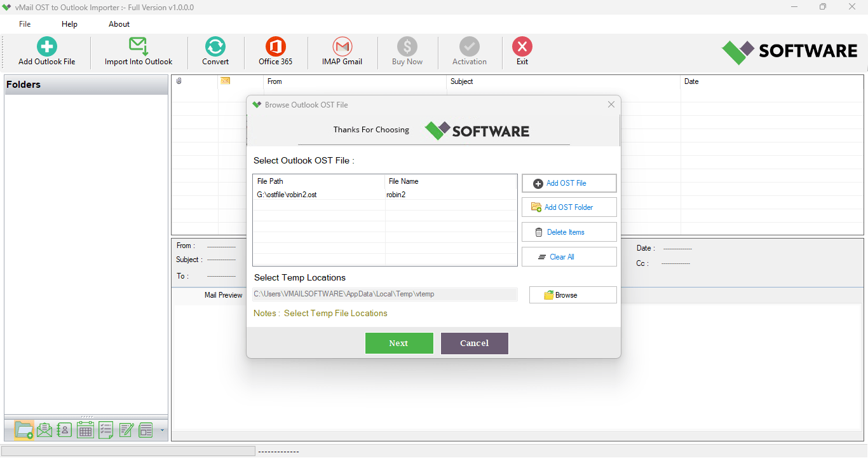868x458 pixels.
Task: Expand the navigation bar overflow arrow
Action: click(x=162, y=431)
